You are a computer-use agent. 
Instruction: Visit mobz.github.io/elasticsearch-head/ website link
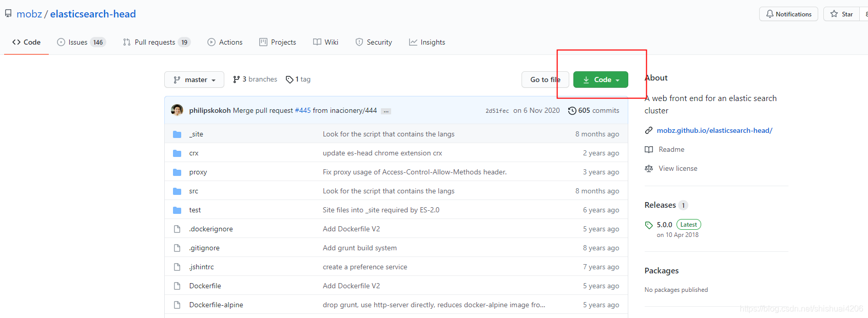(x=715, y=131)
